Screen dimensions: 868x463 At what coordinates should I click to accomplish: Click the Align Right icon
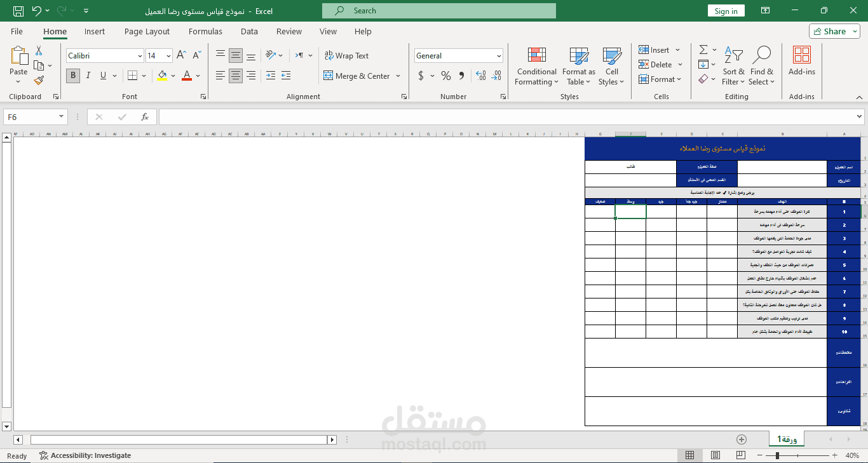(x=251, y=76)
